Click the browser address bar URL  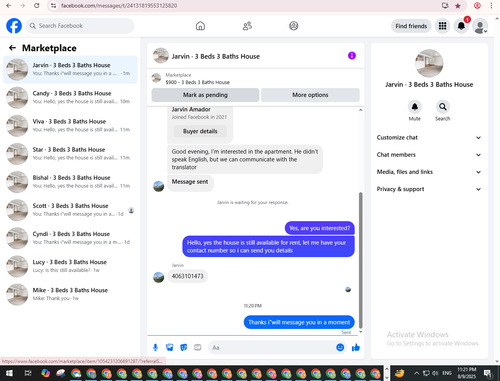point(119,6)
